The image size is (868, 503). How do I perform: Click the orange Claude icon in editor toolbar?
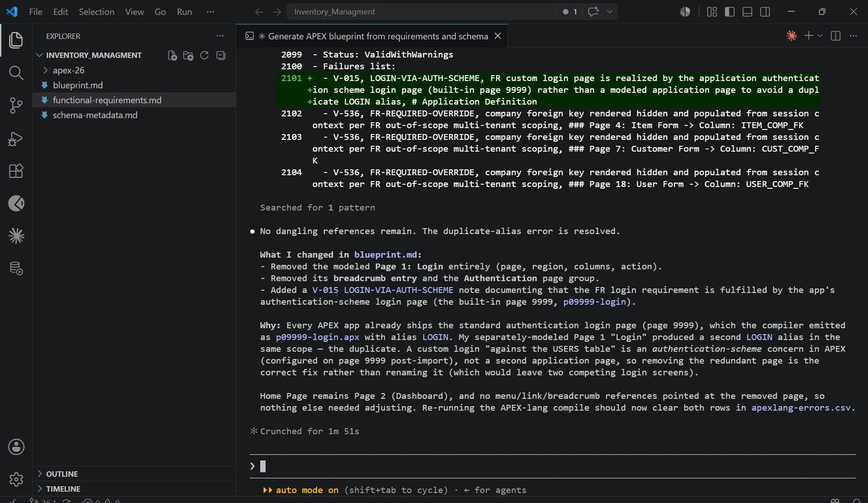(792, 36)
